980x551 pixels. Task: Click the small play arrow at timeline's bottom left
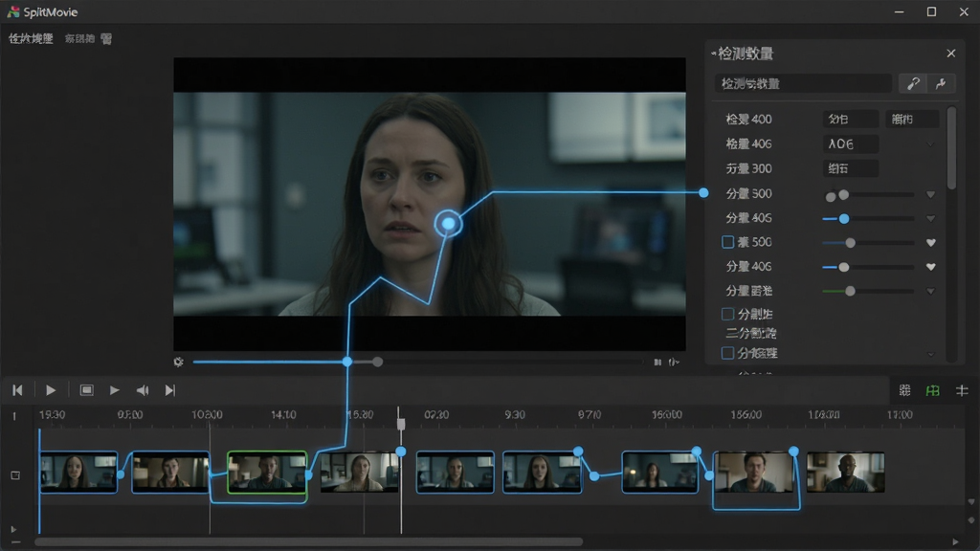(13, 529)
